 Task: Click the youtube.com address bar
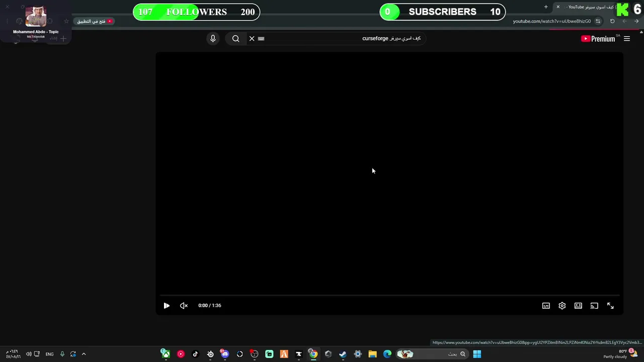[x=551, y=21]
